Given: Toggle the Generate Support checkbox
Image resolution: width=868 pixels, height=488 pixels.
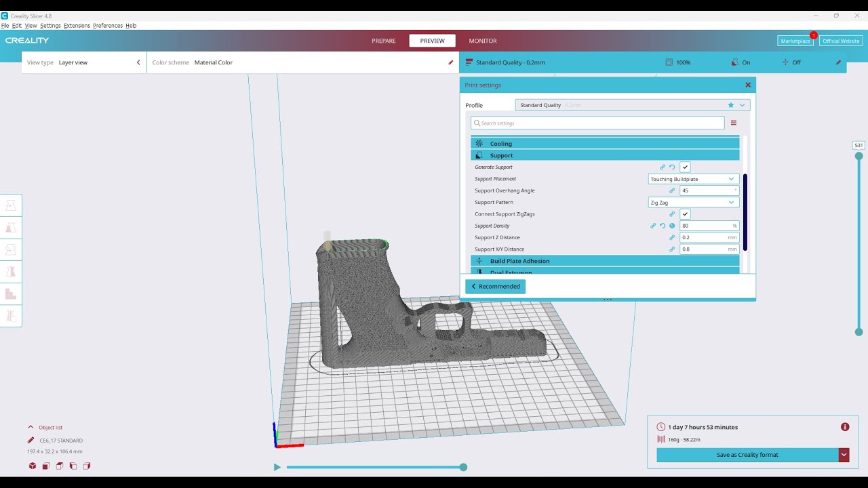Looking at the screenshot, I should [685, 167].
